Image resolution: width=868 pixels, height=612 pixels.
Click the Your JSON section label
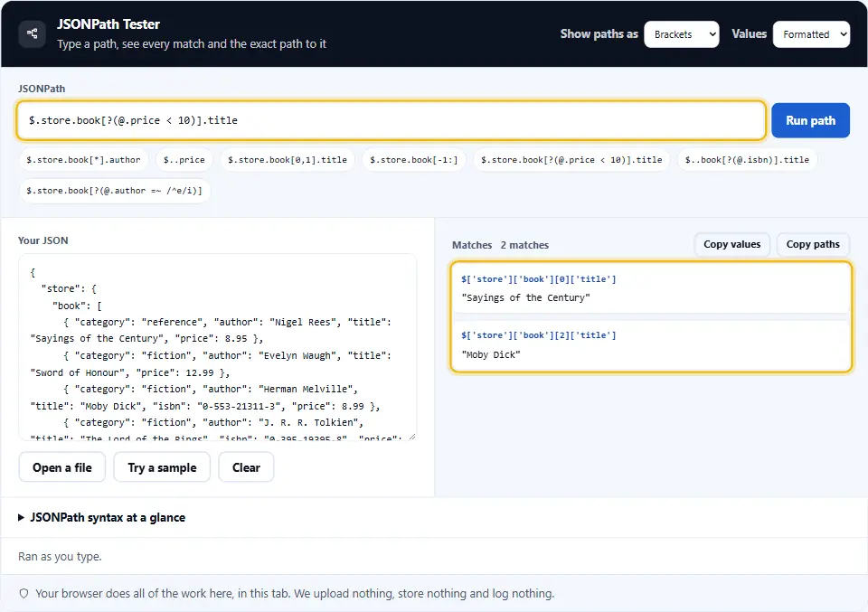coord(43,240)
